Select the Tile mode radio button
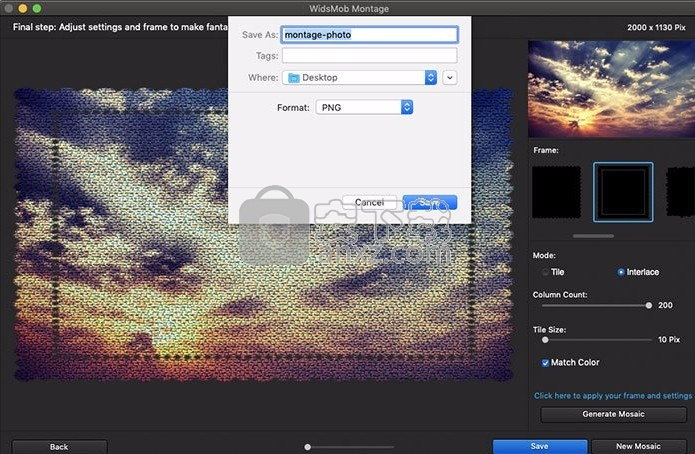 pyautogui.click(x=546, y=272)
